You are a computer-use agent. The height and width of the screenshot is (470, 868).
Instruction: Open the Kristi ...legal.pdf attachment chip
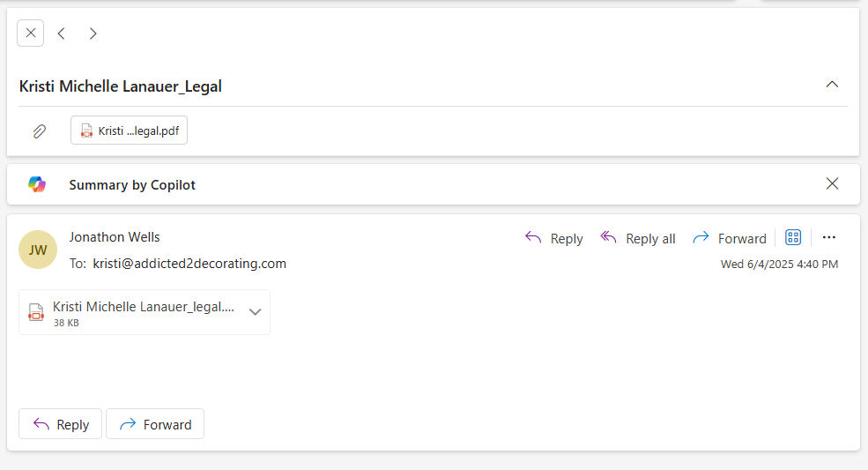129,131
